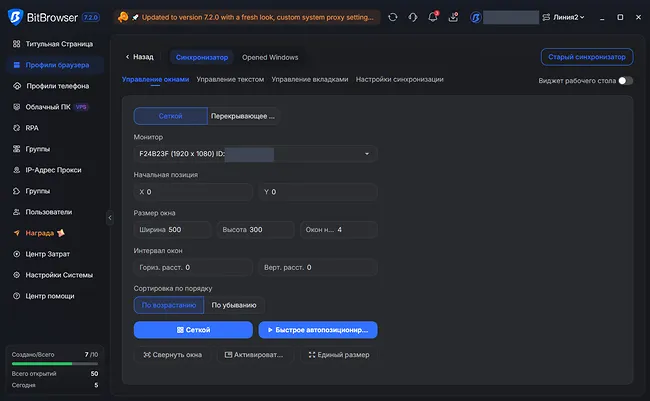Click the Верт. расст. spacing field

point(318,267)
